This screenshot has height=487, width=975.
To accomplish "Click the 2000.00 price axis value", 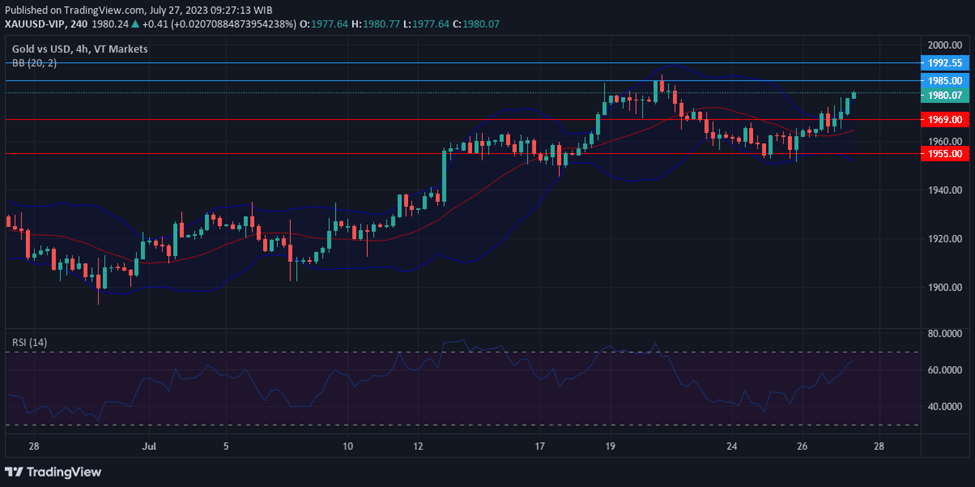I will point(944,46).
